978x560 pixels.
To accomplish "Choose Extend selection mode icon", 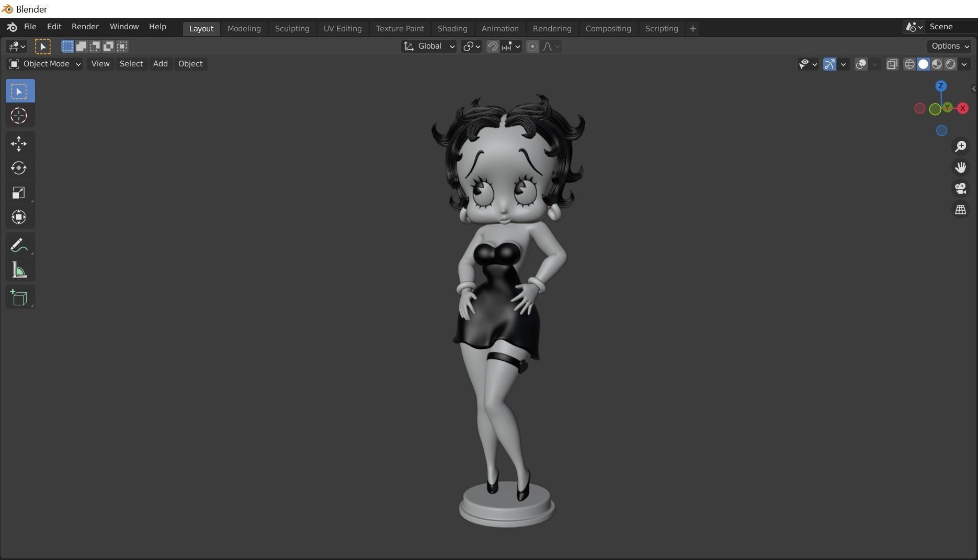I will coord(81,47).
